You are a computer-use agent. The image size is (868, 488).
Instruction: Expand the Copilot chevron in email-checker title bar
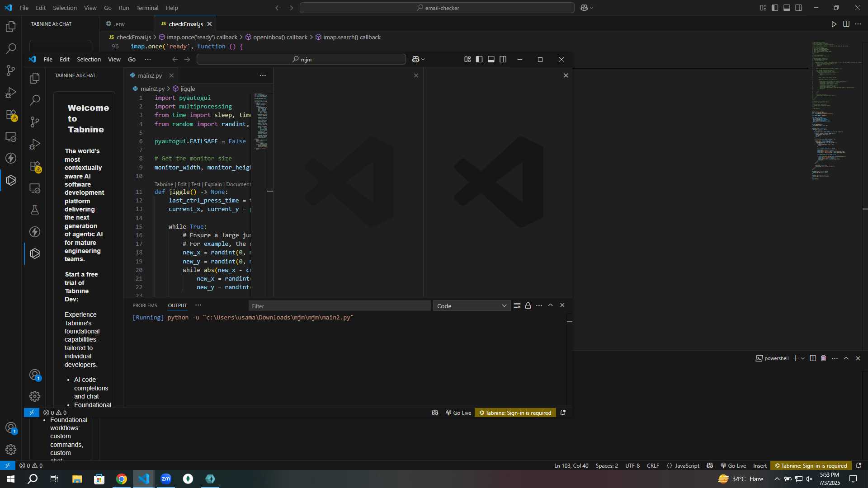click(592, 8)
